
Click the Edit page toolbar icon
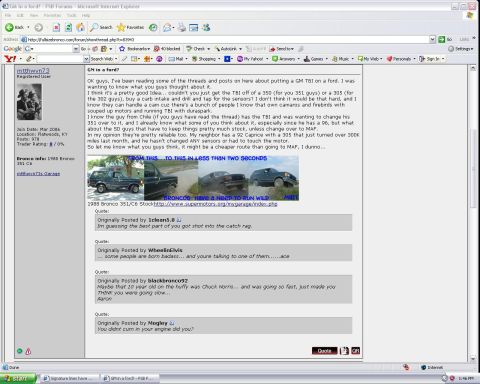pyautogui.click(x=194, y=27)
